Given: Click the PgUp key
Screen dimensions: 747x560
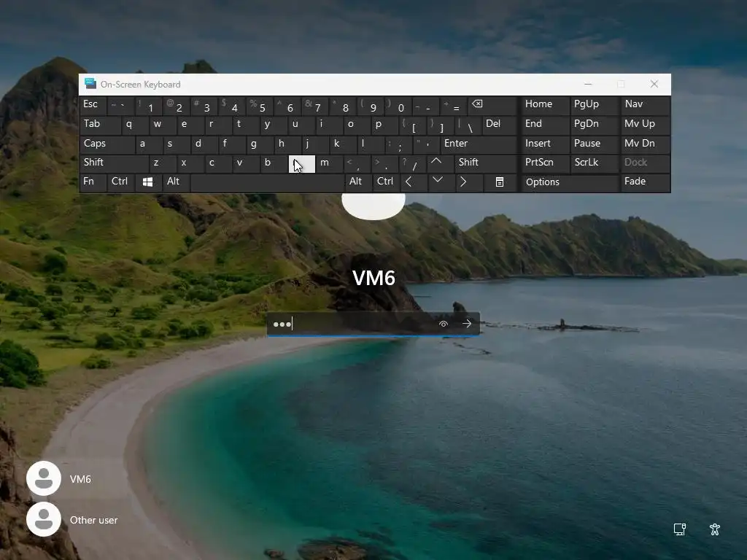Looking at the screenshot, I should 595,106.
